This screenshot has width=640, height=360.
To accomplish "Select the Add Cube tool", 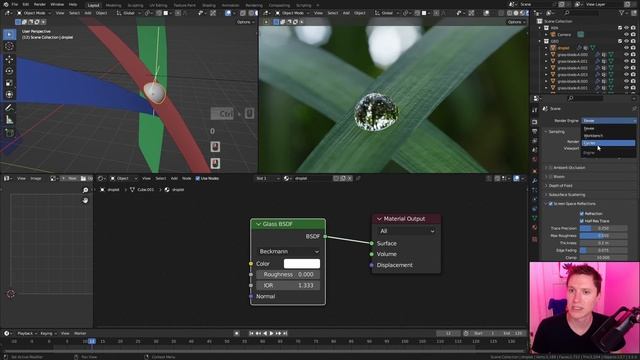I will pos(9,133).
